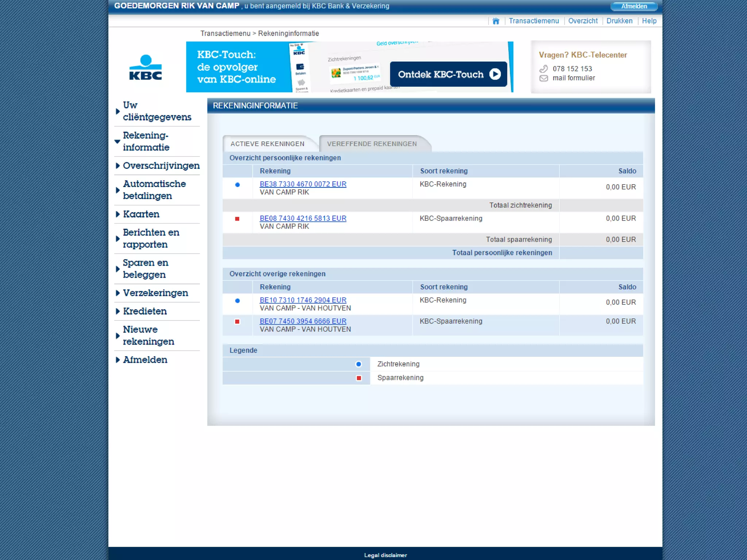Open account BE10 7310 1746 2904 EUR
The height and width of the screenshot is (560, 747).
(303, 300)
